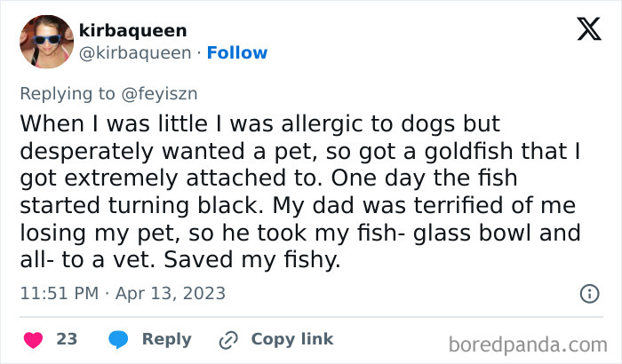622x364 pixels.
Task: Click the 11:51 PM timestamp
Action: [x=58, y=293]
